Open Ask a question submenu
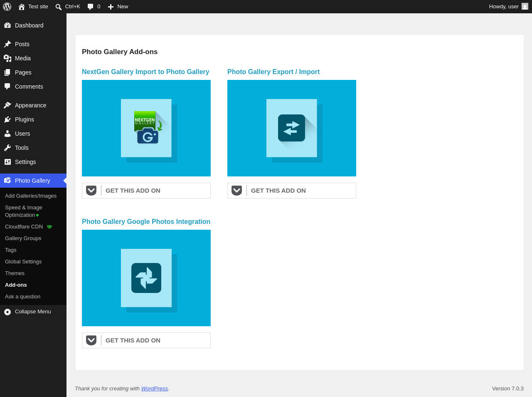The height and width of the screenshot is (397, 532). 33,297
